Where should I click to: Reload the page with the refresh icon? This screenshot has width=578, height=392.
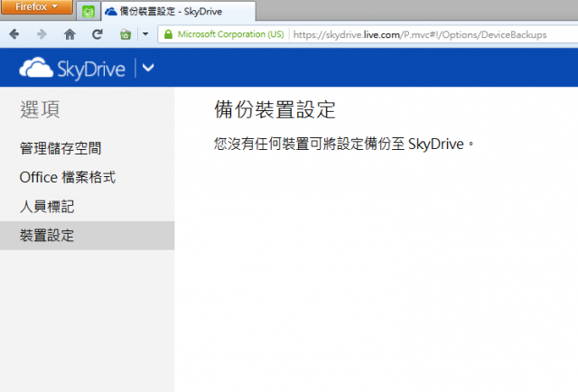pos(97,34)
